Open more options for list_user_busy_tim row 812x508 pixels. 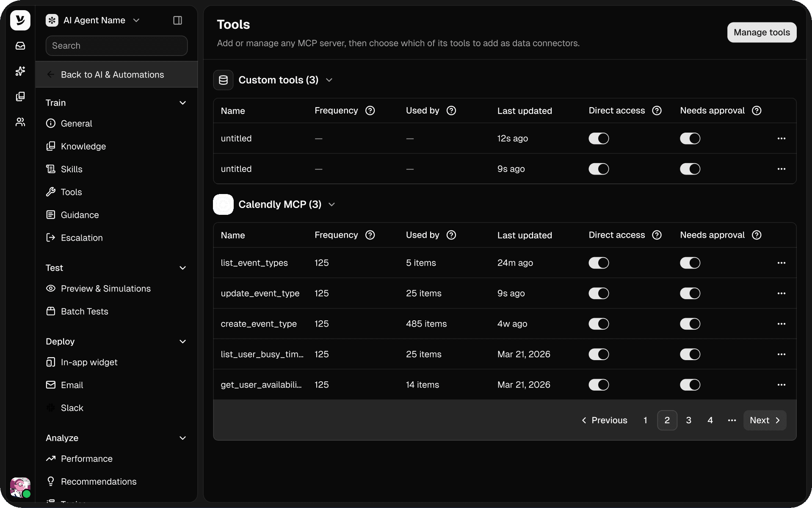click(x=782, y=355)
